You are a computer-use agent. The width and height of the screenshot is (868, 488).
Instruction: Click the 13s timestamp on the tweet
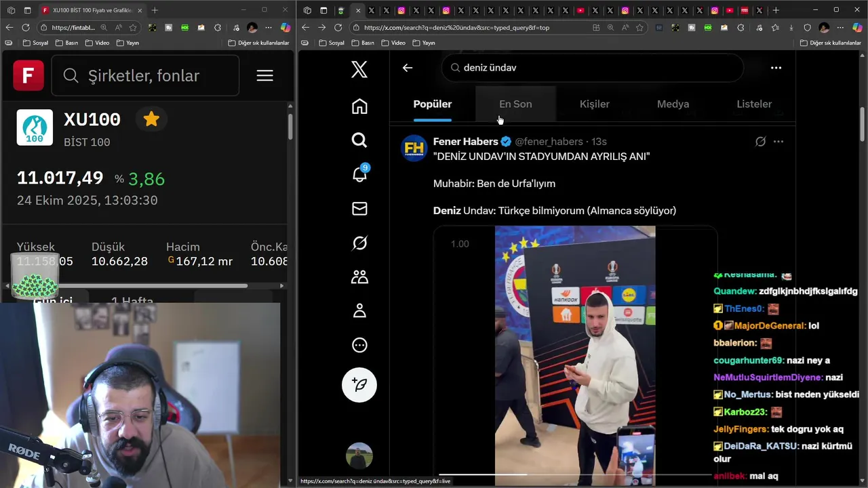(x=599, y=142)
